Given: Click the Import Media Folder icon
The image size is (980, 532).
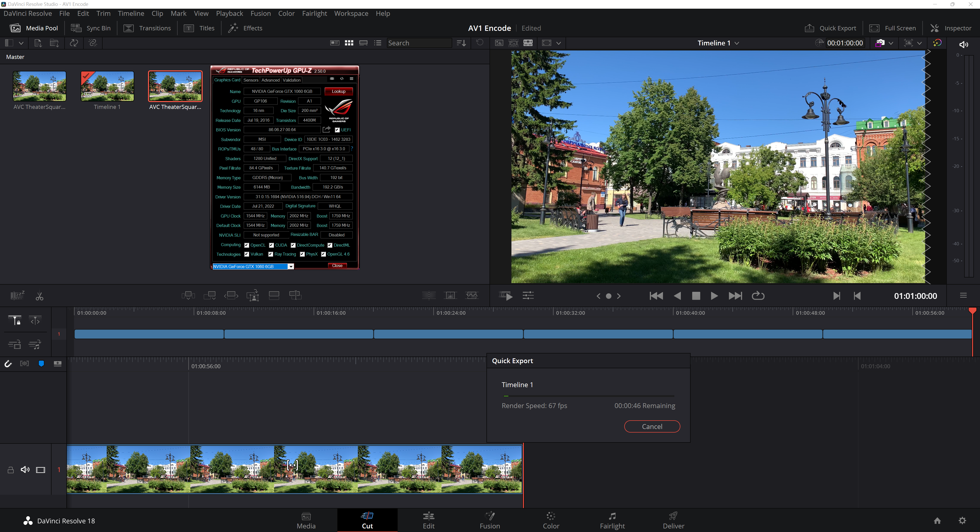Looking at the screenshot, I should click(x=54, y=43).
